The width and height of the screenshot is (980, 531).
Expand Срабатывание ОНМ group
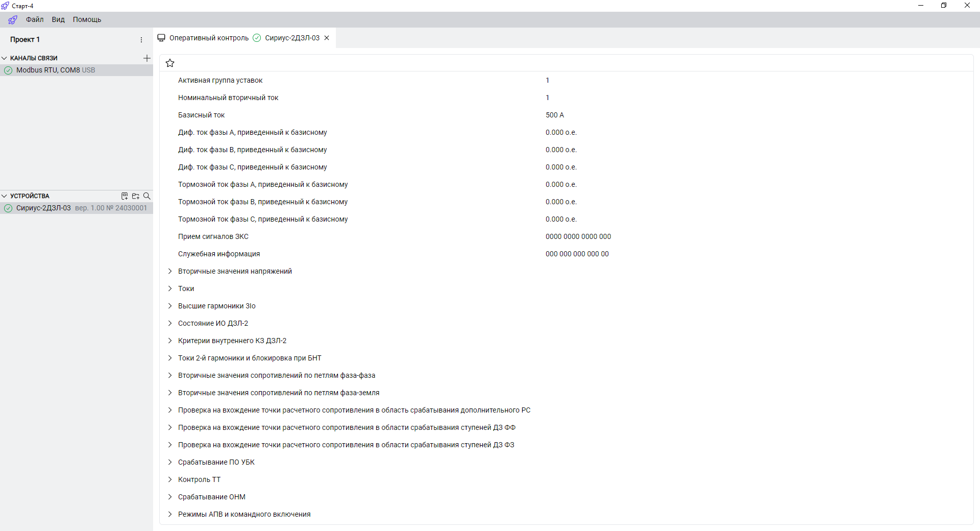(170, 497)
